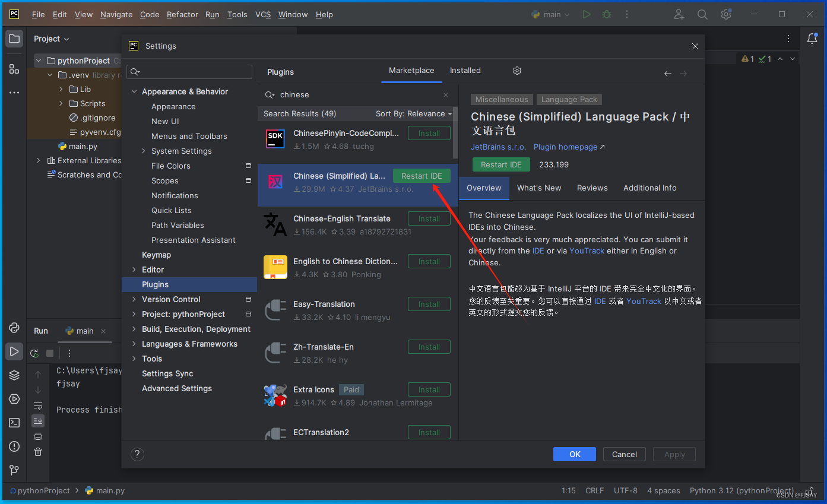This screenshot has width=827, height=504.
Task: Click Restart IDE in the plugin list
Action: [x=422, y=176]
